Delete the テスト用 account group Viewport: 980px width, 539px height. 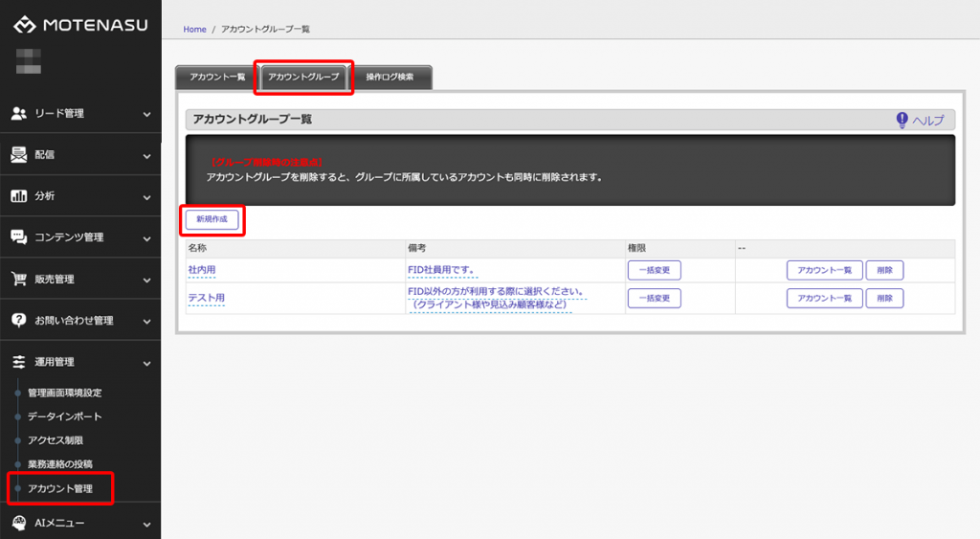[x=883, y=298]
